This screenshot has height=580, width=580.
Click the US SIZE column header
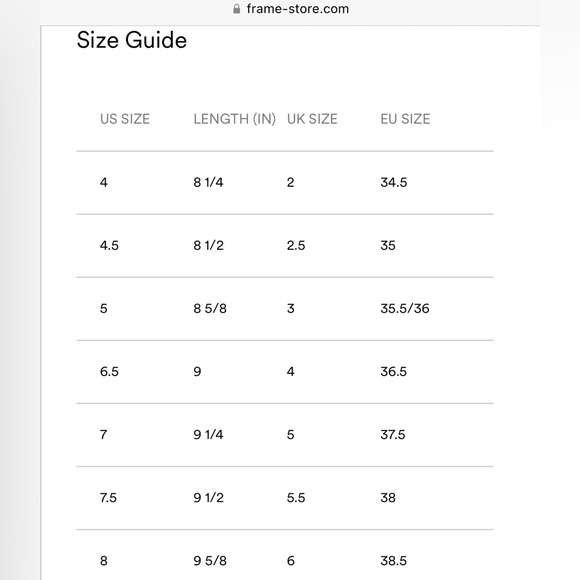pos(125,119)
